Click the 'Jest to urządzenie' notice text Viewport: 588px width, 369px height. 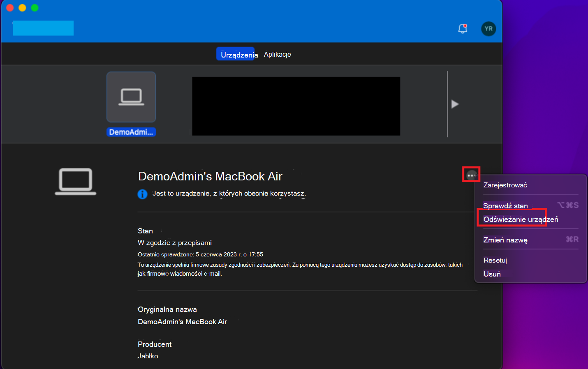229,194
